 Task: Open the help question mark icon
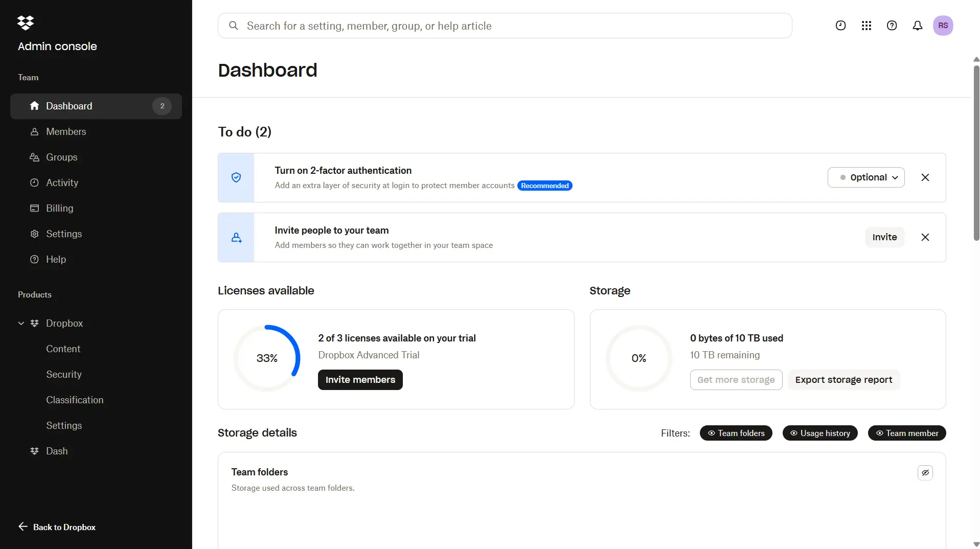892,26
